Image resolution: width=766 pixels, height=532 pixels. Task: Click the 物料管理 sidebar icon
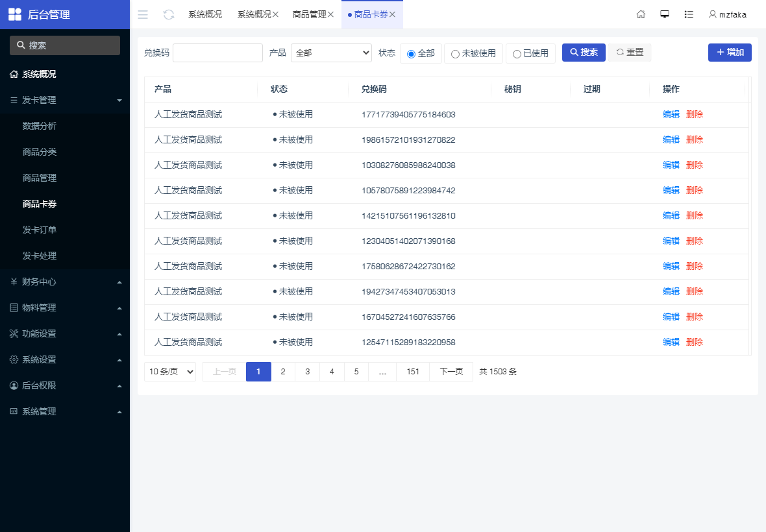click(x=14, y=308)
